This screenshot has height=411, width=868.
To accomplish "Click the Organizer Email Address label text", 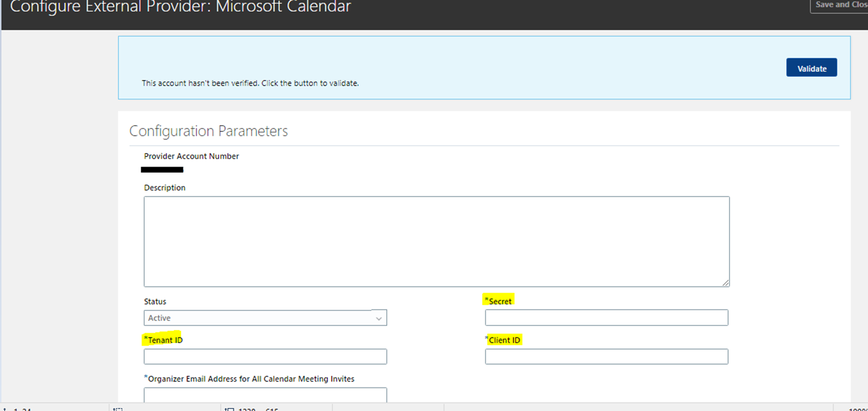I will click(x=251, y=379).
